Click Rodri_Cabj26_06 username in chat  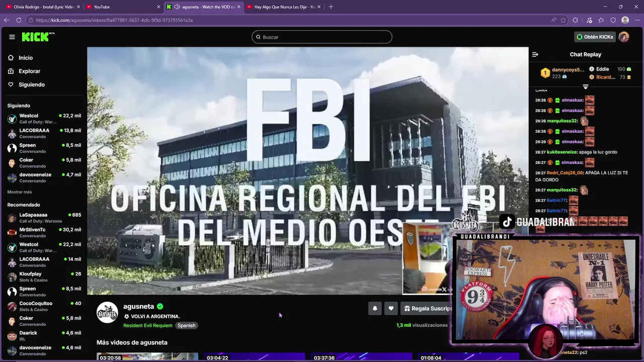pos(565,173)
